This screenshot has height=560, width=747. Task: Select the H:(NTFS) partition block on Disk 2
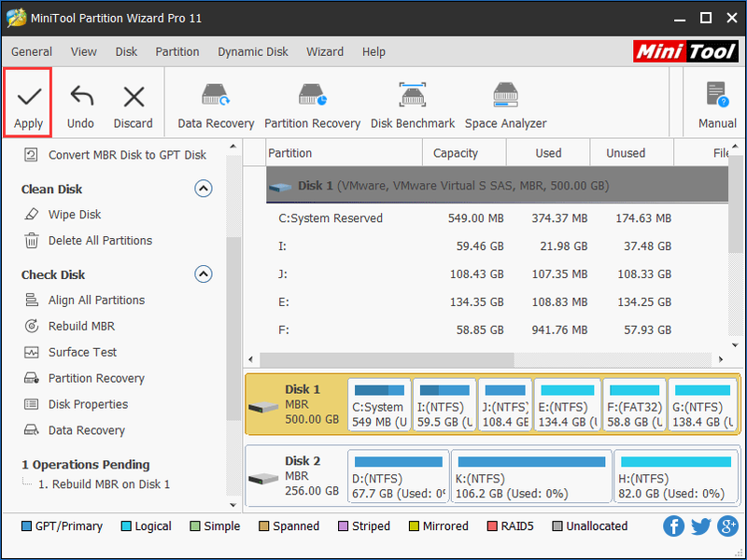pyautogui.click(x=675, y=477)
